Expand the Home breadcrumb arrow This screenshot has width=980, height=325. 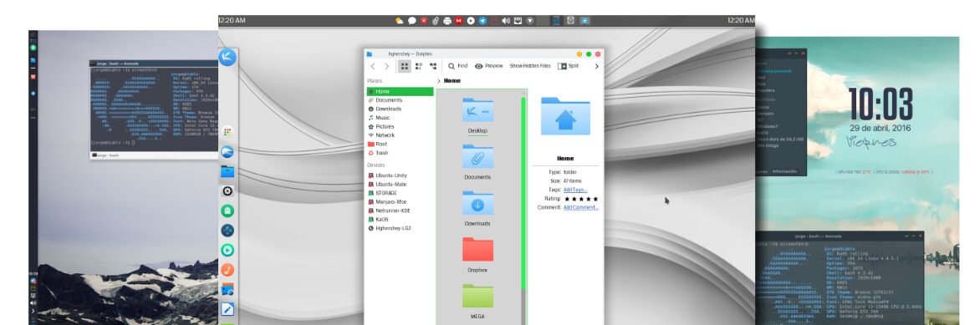(439, 81)
